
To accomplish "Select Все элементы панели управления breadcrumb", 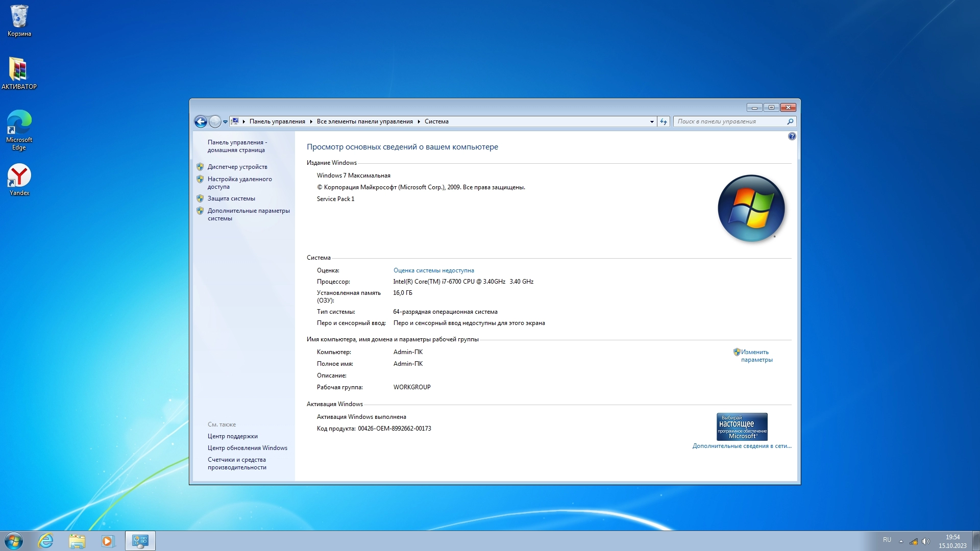I will pyautogui.click(x=364, y=121).
